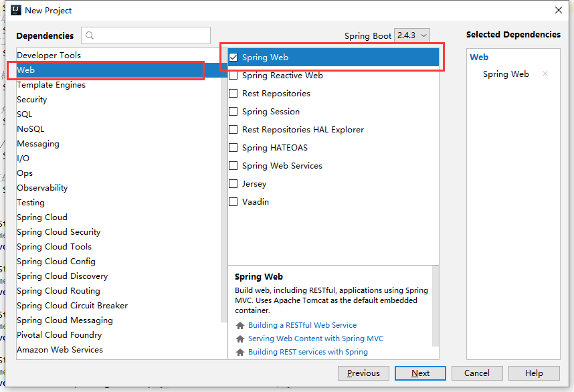Open the Spring Boot version dropdown
The image size is (574, 392).
point(412,35)
